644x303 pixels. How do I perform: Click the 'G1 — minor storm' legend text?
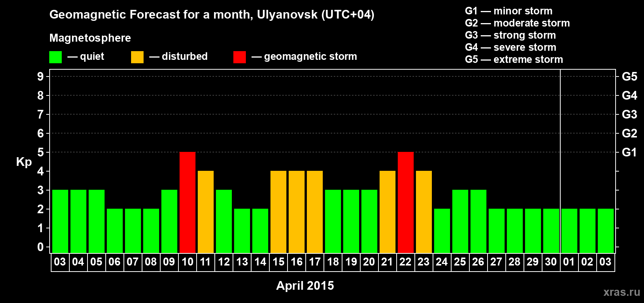[509, 11]
